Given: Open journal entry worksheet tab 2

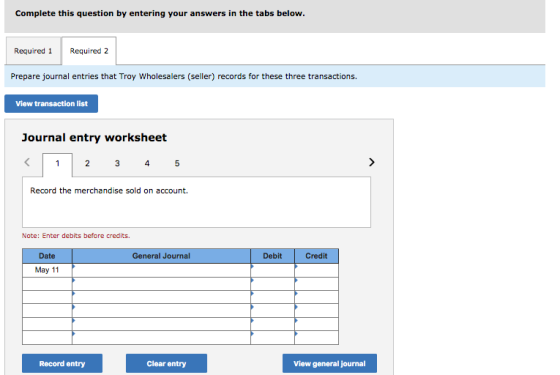Looking at the screenshot, I should pos(87,164).
